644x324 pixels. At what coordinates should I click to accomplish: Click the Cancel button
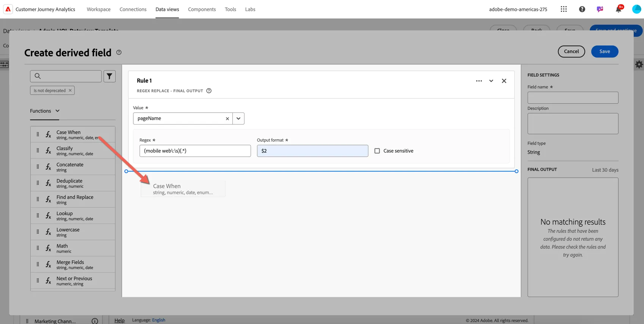pyautogui.click(x=571, y=51)
